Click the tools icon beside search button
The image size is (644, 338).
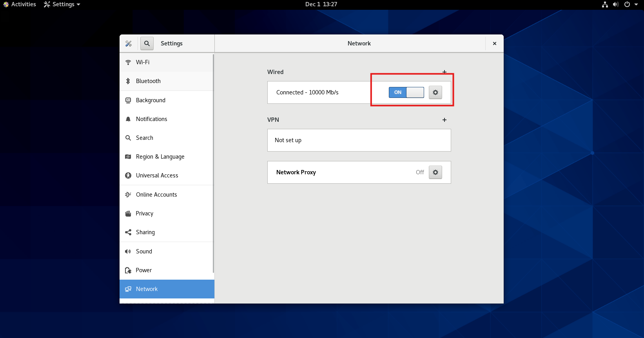point(129,43)
